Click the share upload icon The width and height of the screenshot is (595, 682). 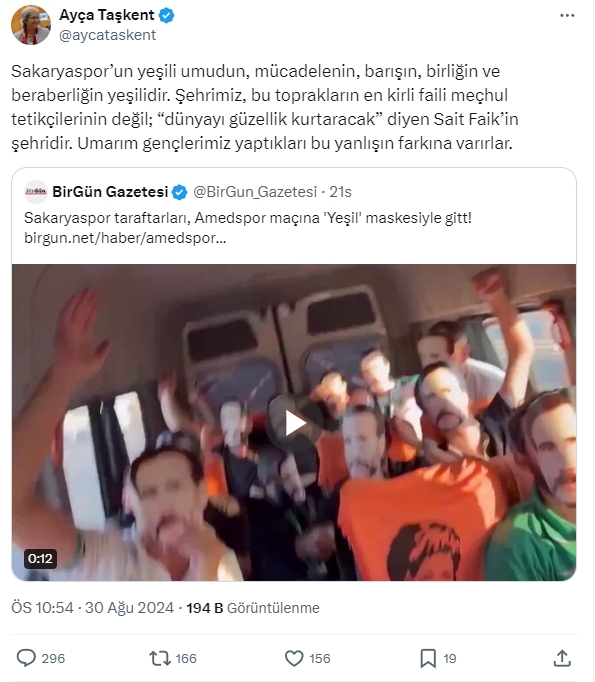(562, 658)
